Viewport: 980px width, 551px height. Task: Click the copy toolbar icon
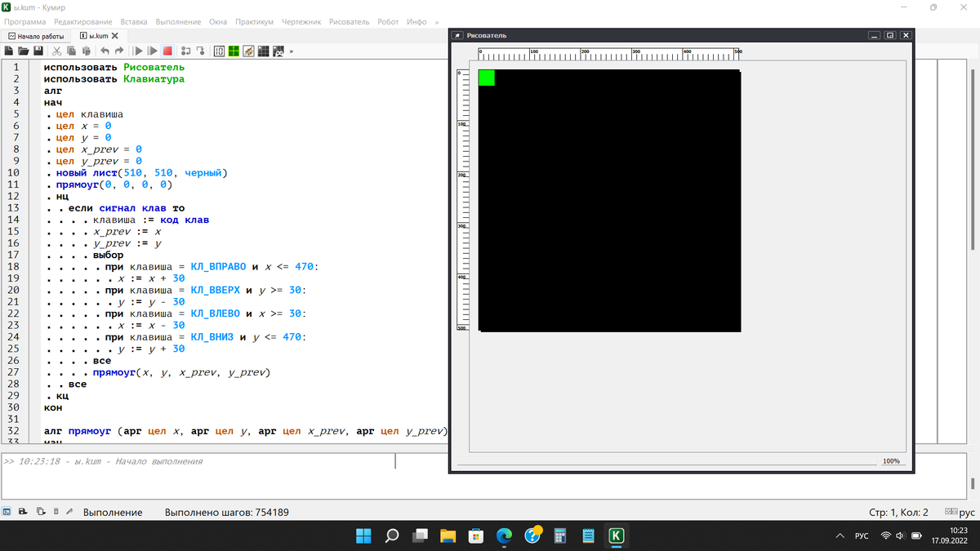tap(71, 51)
